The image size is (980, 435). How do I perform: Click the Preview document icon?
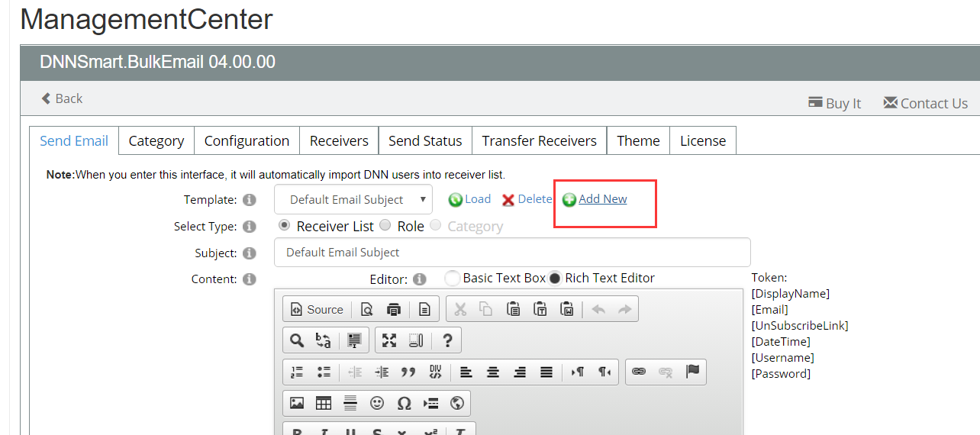[x=367, y=309]
